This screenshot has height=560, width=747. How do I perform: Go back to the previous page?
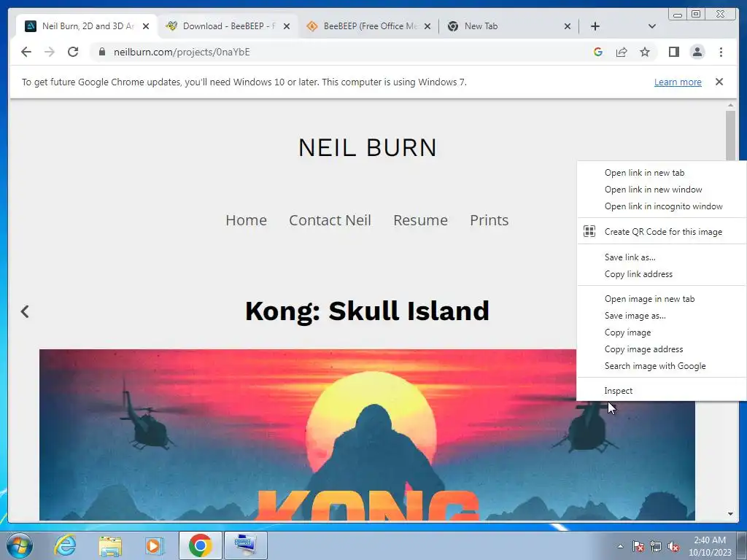click(26, 52)
